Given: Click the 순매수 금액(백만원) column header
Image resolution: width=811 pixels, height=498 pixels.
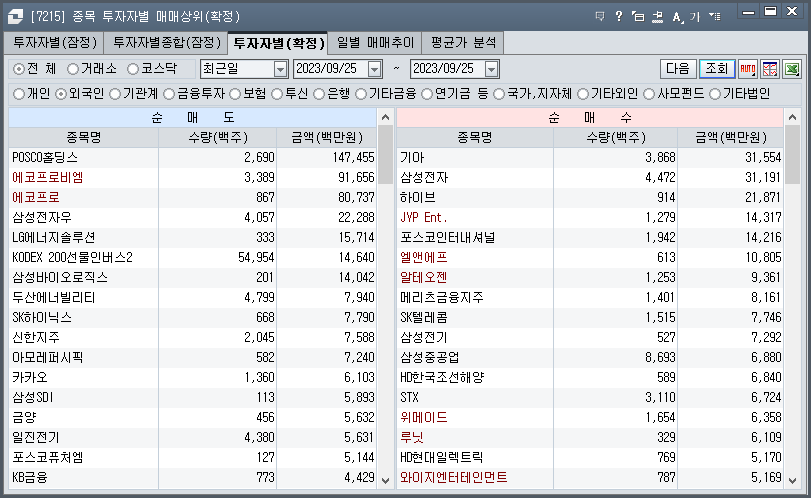Looking at the screenshot, I should tap(730, 138).
